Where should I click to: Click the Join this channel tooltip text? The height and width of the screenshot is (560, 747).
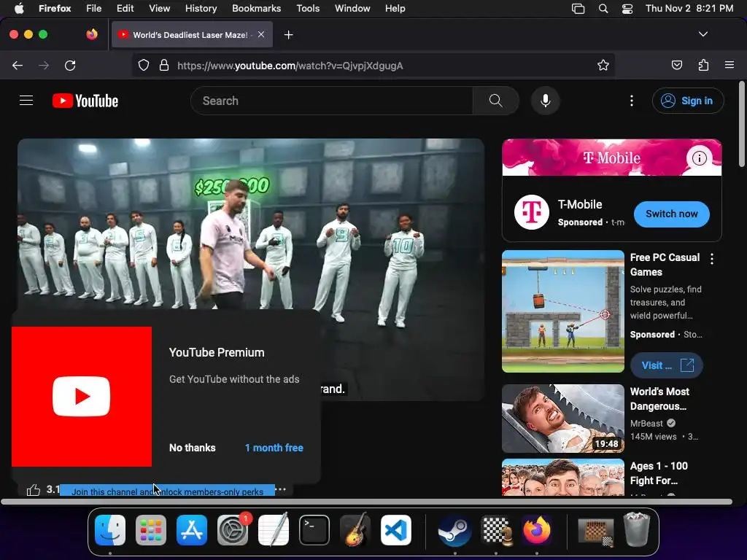pos(167,491)
